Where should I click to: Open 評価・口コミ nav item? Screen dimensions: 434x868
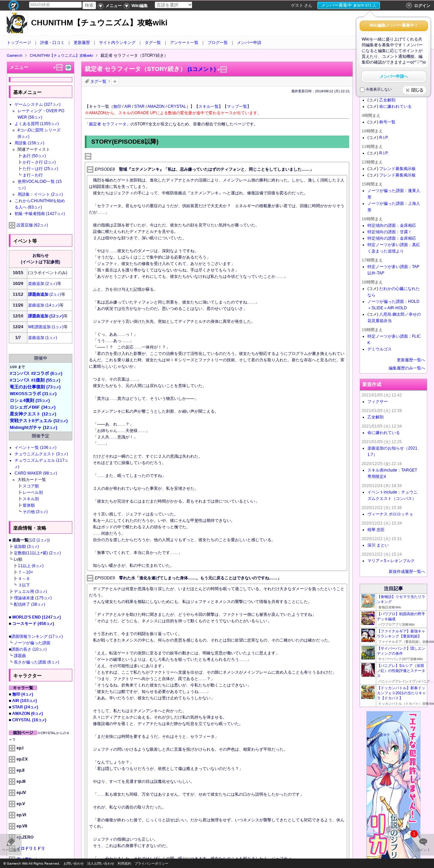pos(52,43)
